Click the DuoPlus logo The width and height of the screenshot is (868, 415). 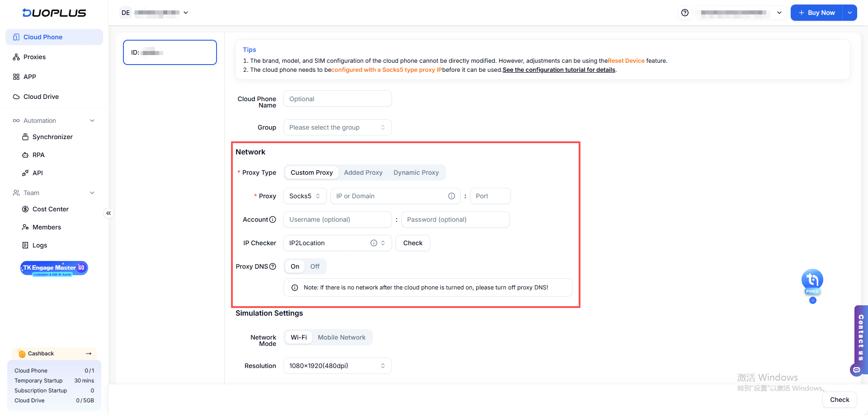[x=54, y=13]
